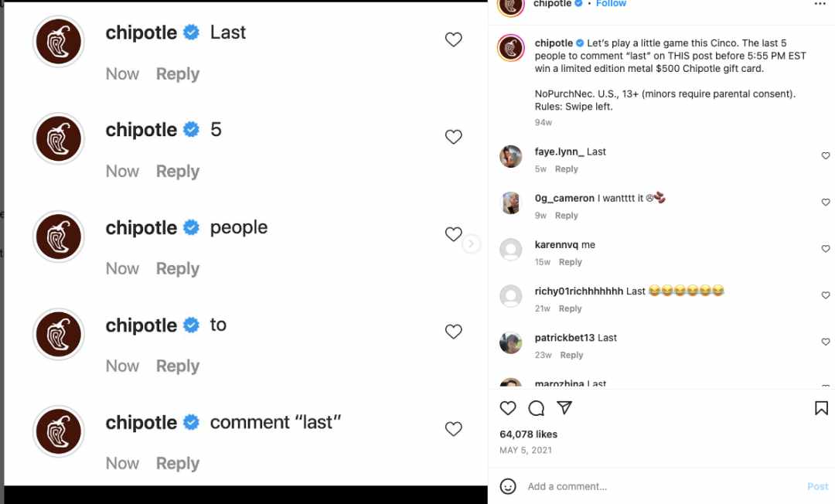Viewport: 835px width, 504px height.
Task: Open patrickbet13's profile picture
Action: click(511, 342)
